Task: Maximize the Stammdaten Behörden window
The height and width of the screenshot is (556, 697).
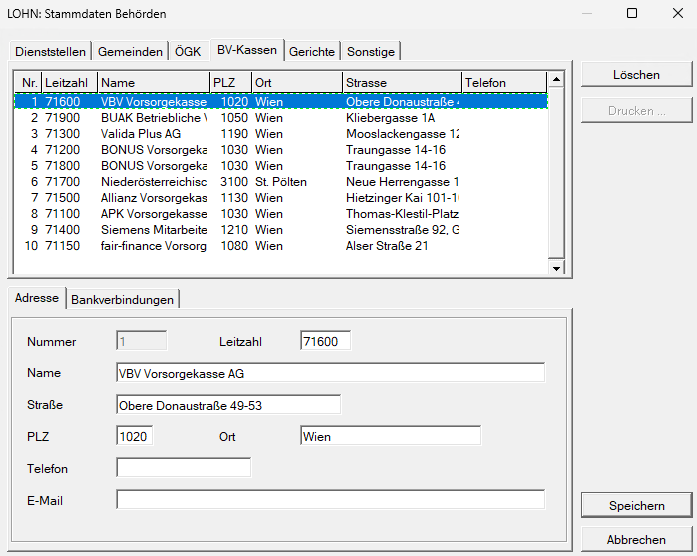Action: tap(631, 14)
